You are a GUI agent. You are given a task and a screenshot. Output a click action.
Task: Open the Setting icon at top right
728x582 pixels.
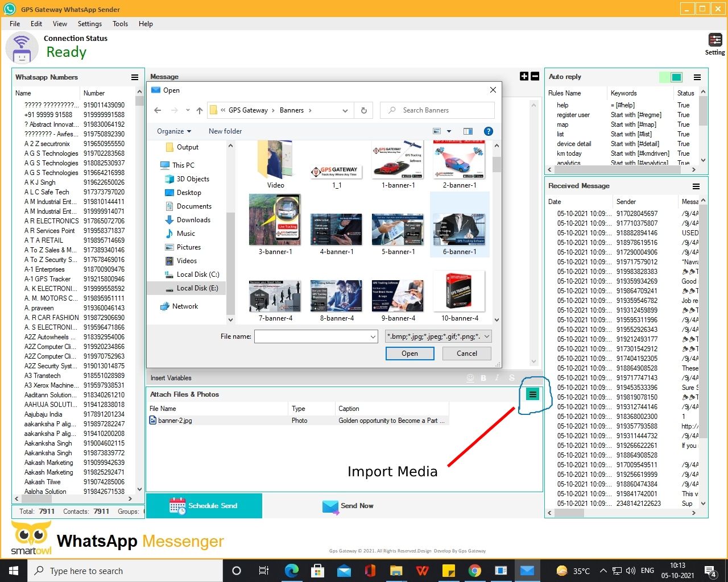715,40
